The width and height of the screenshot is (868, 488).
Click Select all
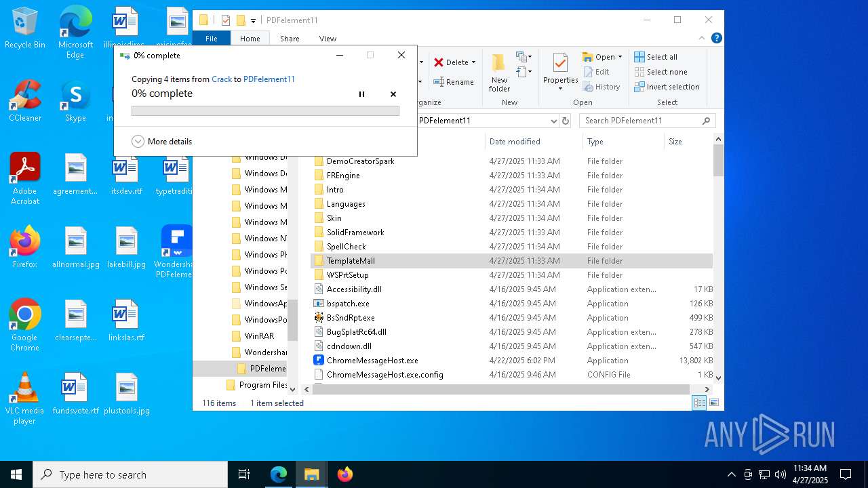click(656, 57)
